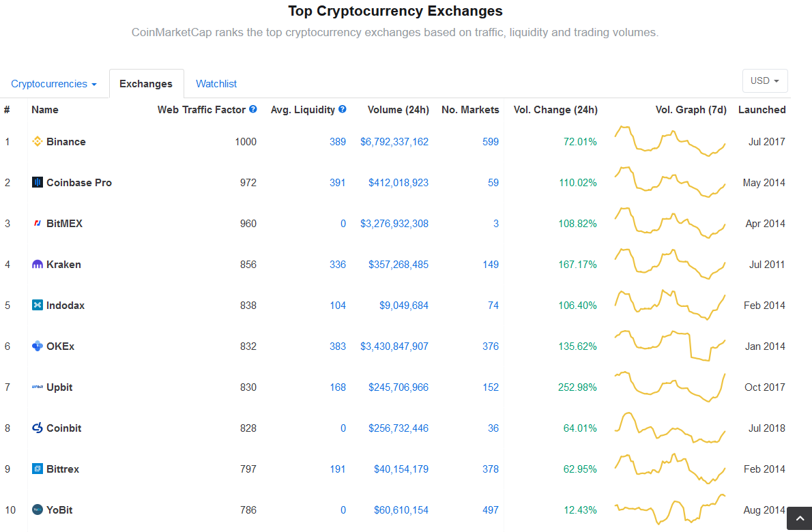Open Avg. Liquidity help tooltip icon
812x532 pixels.
[343, 109]
